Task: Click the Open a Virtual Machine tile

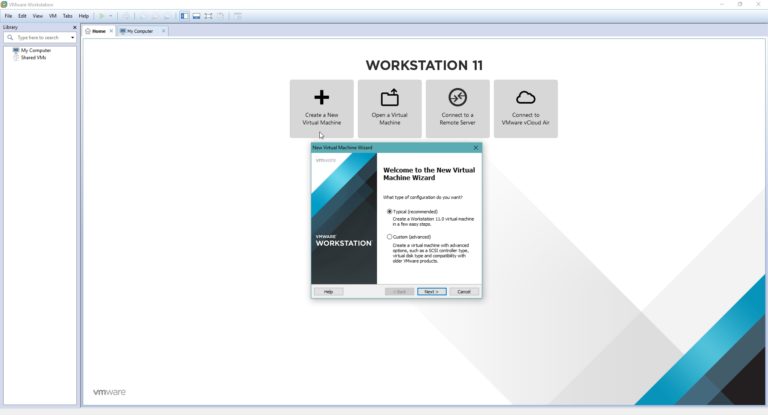Action: click(389, 109)
